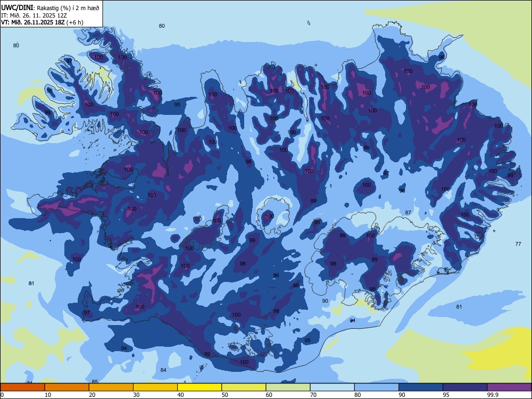This screenshot has width=532, height=399.
Task: Pick the pale green 60–70 legend swatch
Action: click(x=288, y=387)
